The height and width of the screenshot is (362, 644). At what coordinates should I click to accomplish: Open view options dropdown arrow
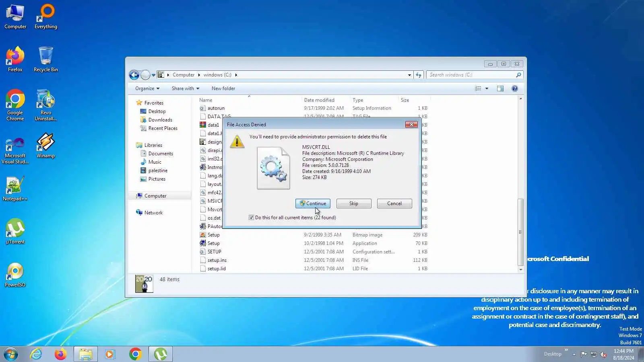tap(487, 88)
